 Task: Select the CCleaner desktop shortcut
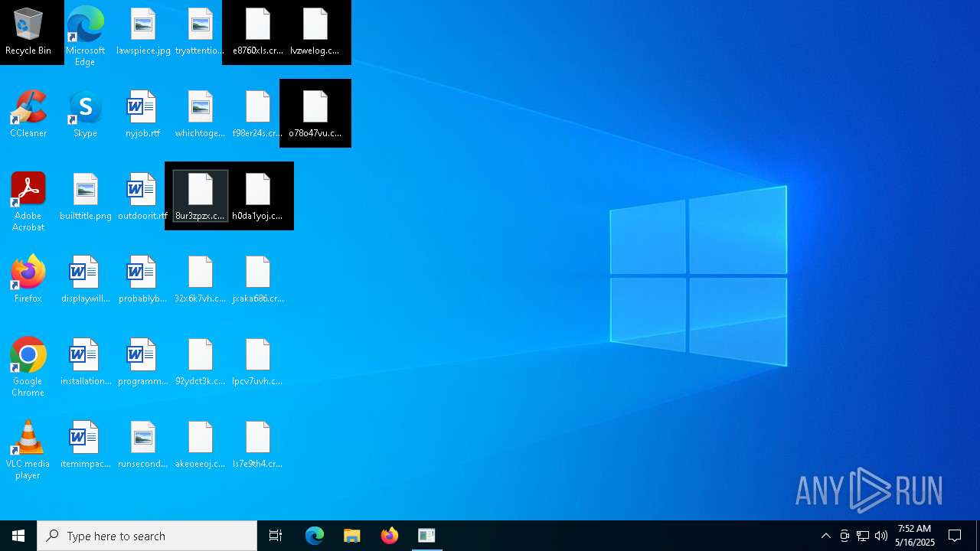coord(28,115)
